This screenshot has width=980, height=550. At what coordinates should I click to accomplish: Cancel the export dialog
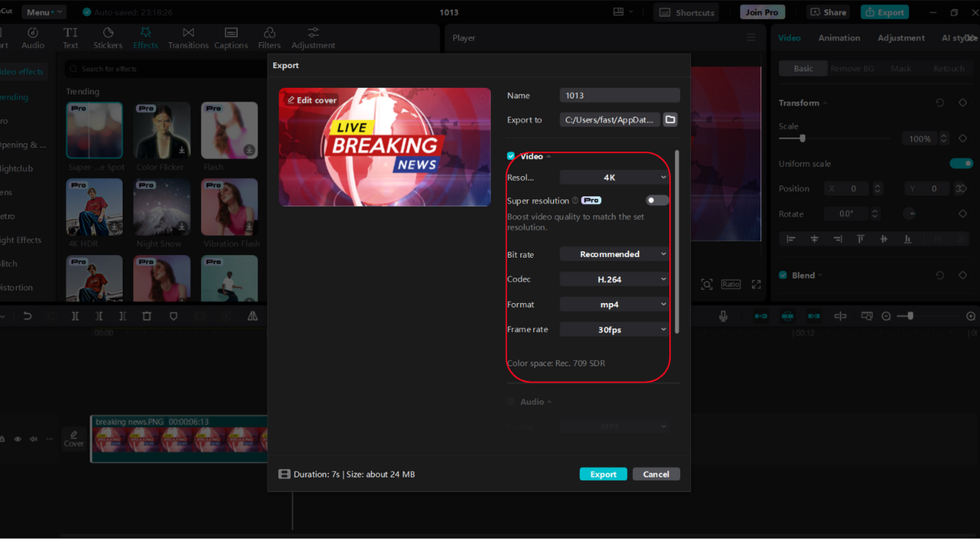[656, 474]
